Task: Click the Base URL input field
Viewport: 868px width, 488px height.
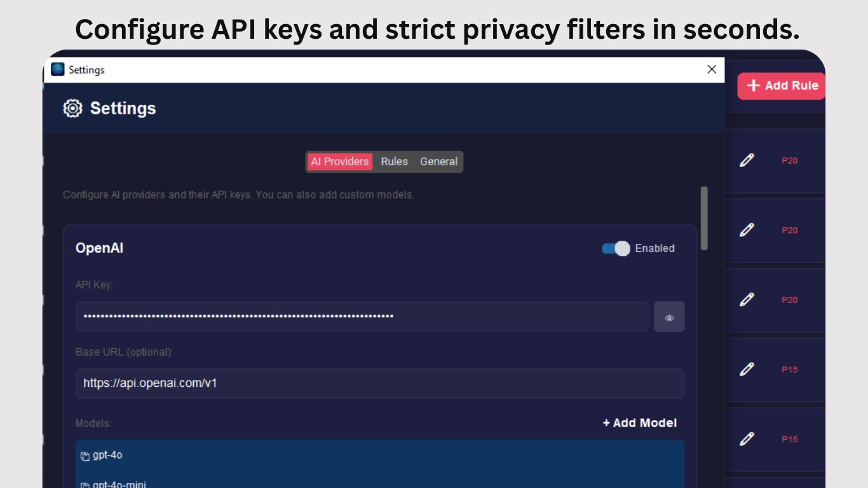Action: tap(379, 383)
